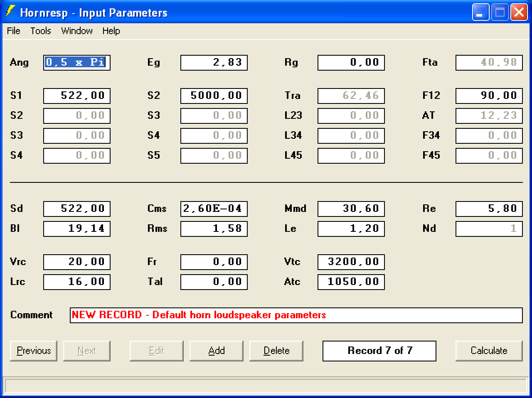The image size is (532, 398).
Task: Click the Re field showing 5,80
Action: (489, 209)
